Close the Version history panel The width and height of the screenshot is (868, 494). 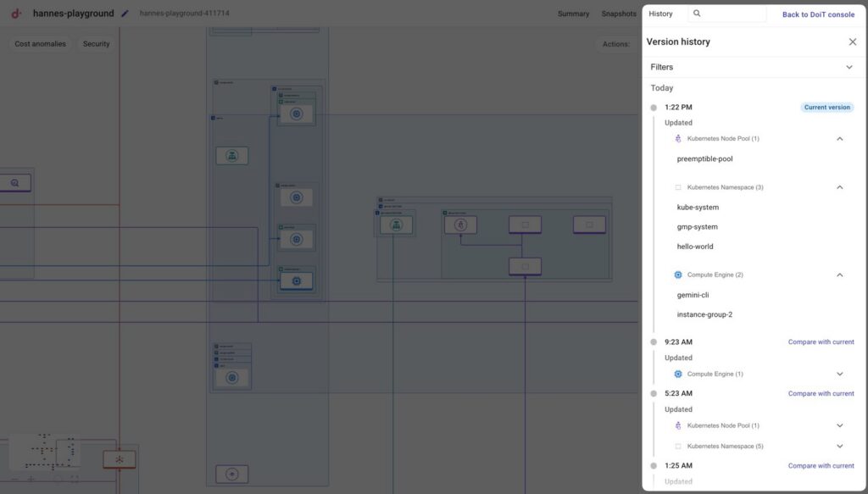[852, 42]
